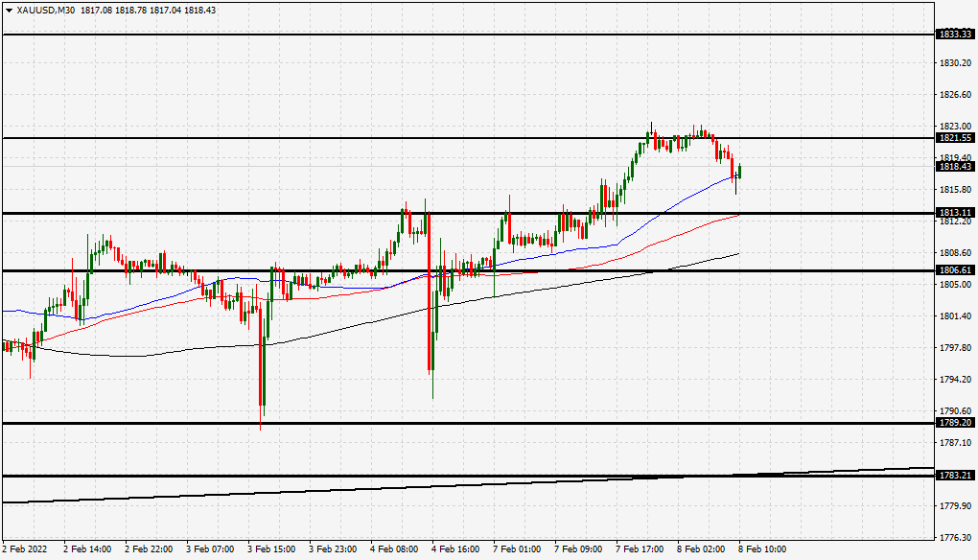The image size is (978, 560).
Task: Click the 1815.80 price scale value
Action: pos(956,190)
